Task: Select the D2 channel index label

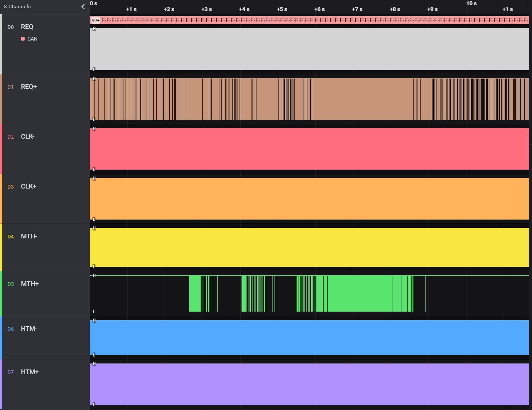Action: (x=11, y=137)
